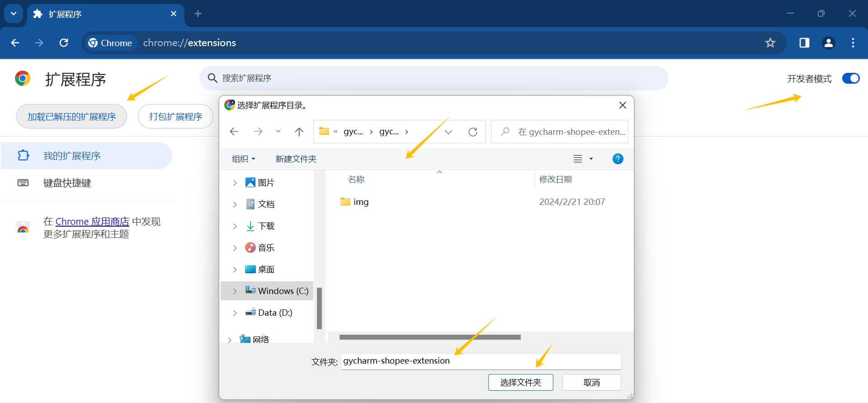Click 新建文件夹 in dialog toolbar
Screen dimensions: 868x403
coord(296,159)
